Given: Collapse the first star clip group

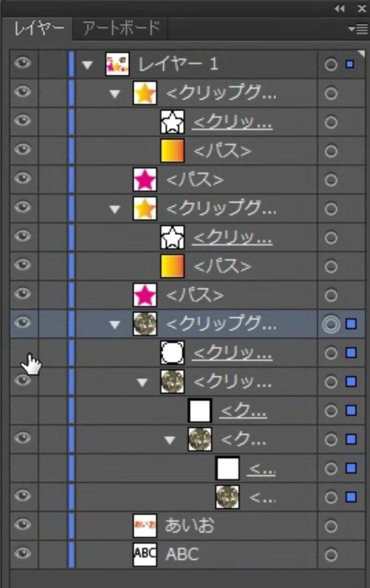Looking at the screenshot, I should [x=115, y=94].
